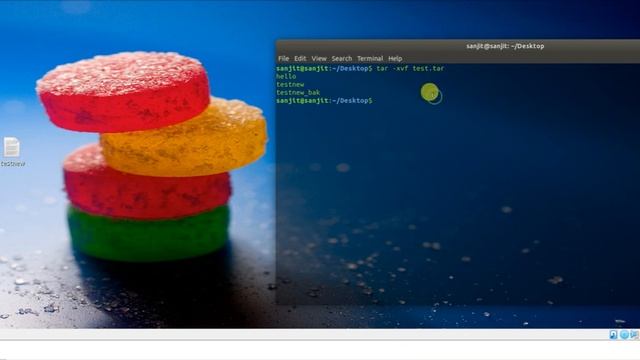Select the testnew file icon on desktop
The height and width of the screenshot is (360, 640).
(11, 147)
